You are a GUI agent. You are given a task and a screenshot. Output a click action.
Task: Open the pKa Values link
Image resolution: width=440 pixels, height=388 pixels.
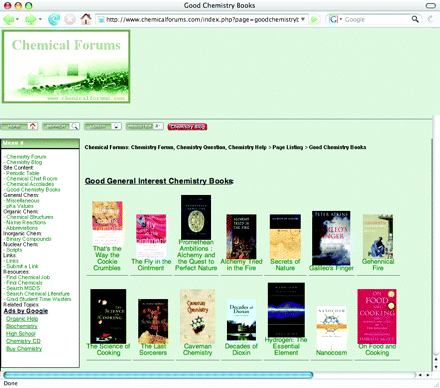point(20,206)
